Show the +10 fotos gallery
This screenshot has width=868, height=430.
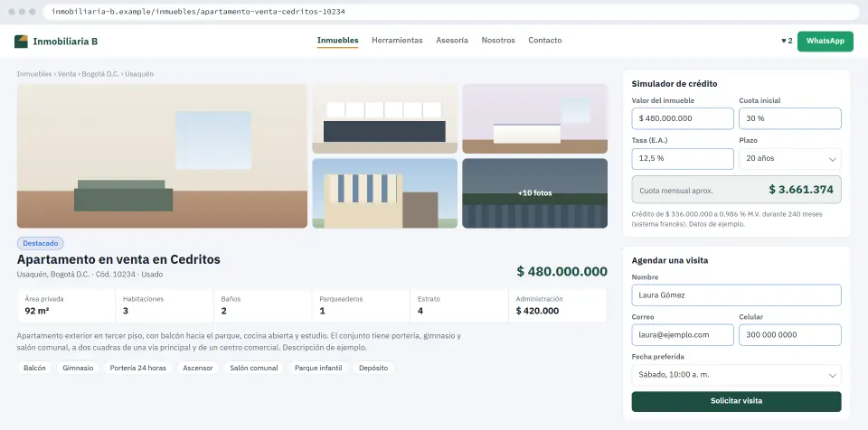coord(534,193)
